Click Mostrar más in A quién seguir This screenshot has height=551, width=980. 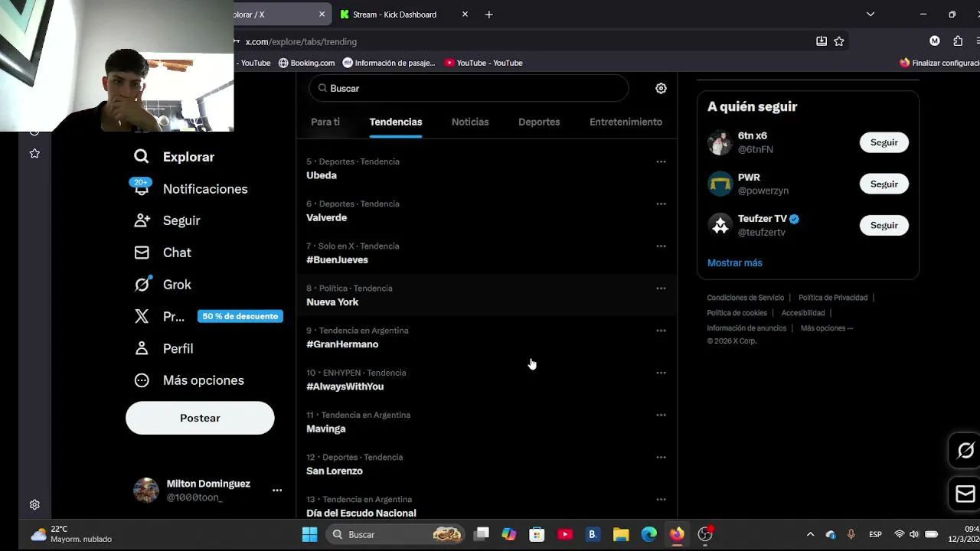pos(735,262)
